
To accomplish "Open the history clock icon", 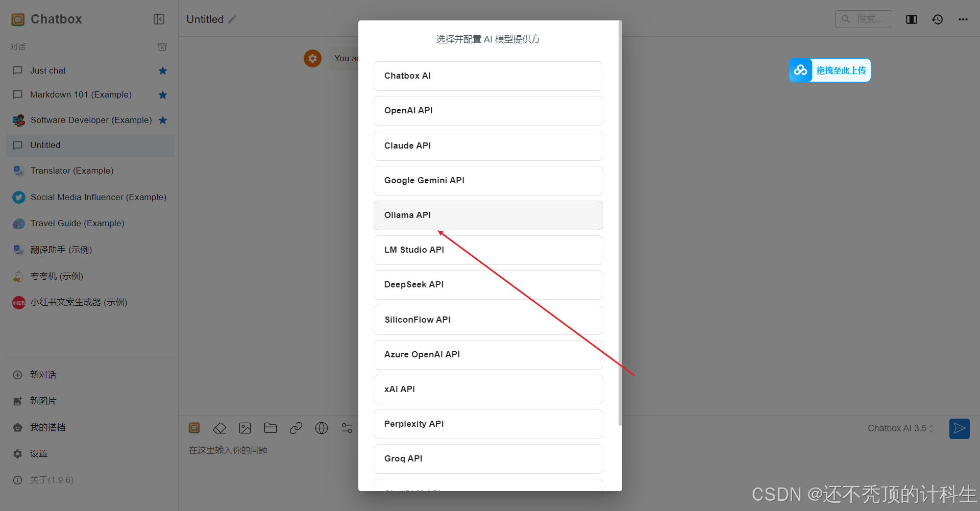I will click(x=937, y=19).
